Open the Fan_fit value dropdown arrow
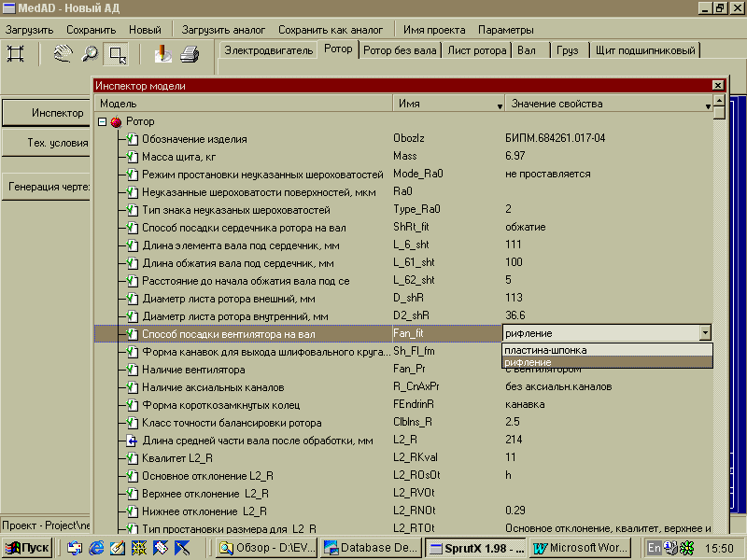This screenshot has width=747, height=560. tap(705, 332)
